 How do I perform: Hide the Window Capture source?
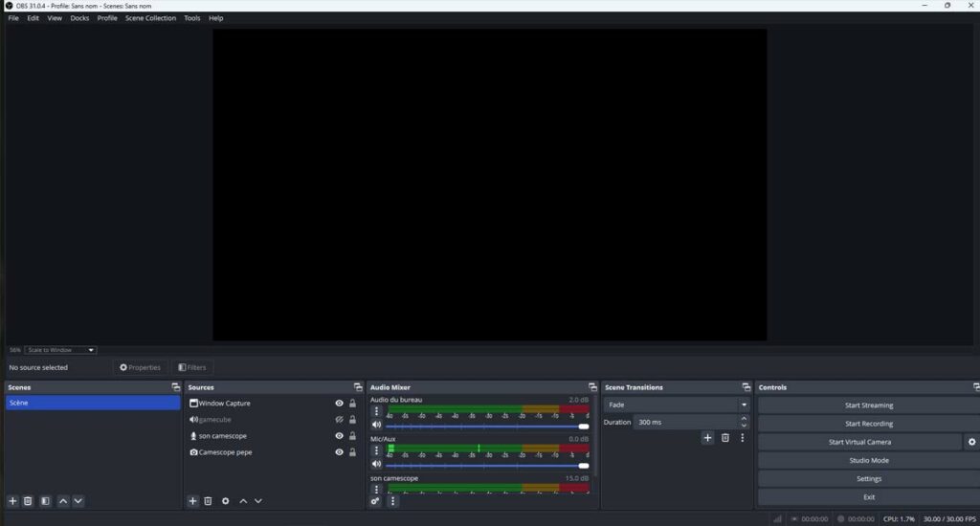339,404
